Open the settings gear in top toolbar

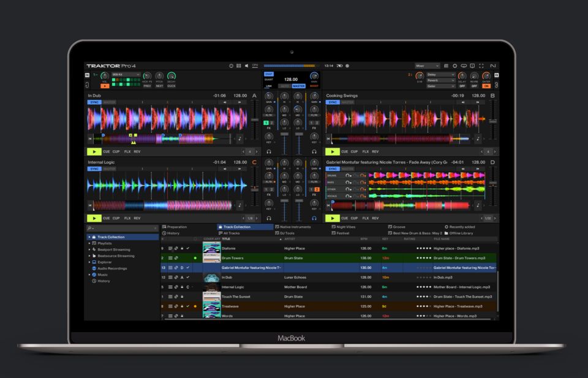point(454,66)
